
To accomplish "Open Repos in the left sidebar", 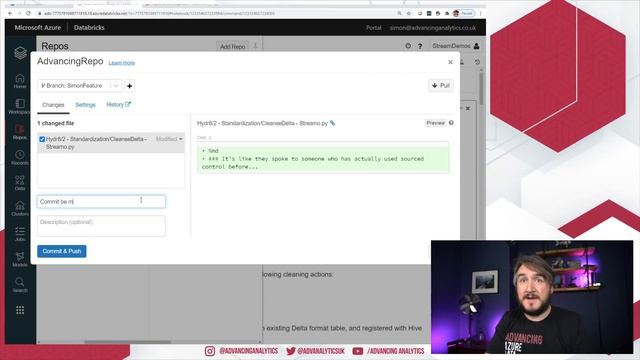I will [20, 132].
